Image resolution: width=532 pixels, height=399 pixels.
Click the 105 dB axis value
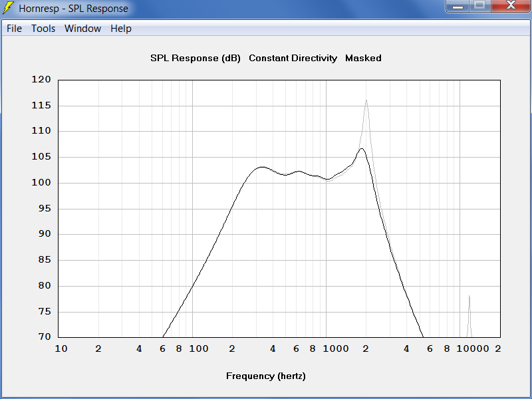41,157
